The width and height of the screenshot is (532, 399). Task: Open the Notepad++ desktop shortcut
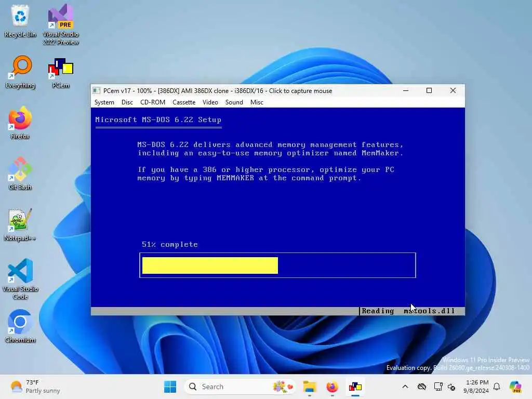coord(20,224)
